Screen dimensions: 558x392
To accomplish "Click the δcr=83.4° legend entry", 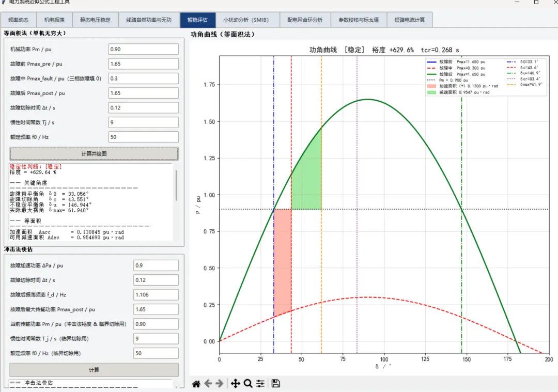I will click(524, 79).
